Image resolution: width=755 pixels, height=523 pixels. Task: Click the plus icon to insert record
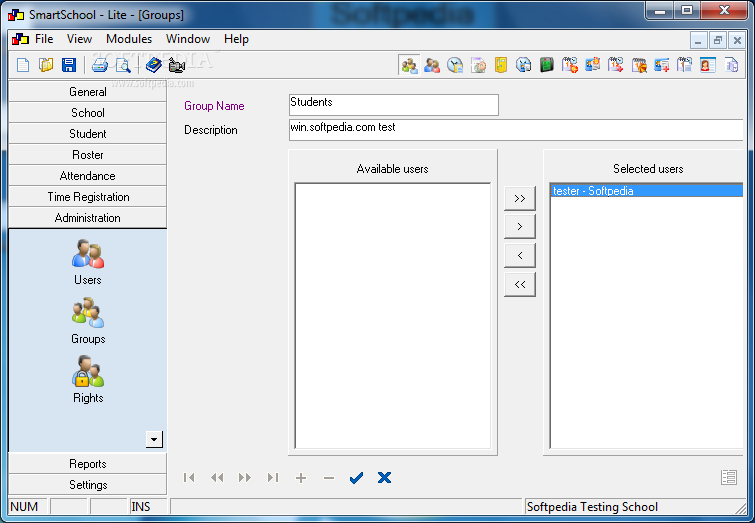(x=301, y=477)
